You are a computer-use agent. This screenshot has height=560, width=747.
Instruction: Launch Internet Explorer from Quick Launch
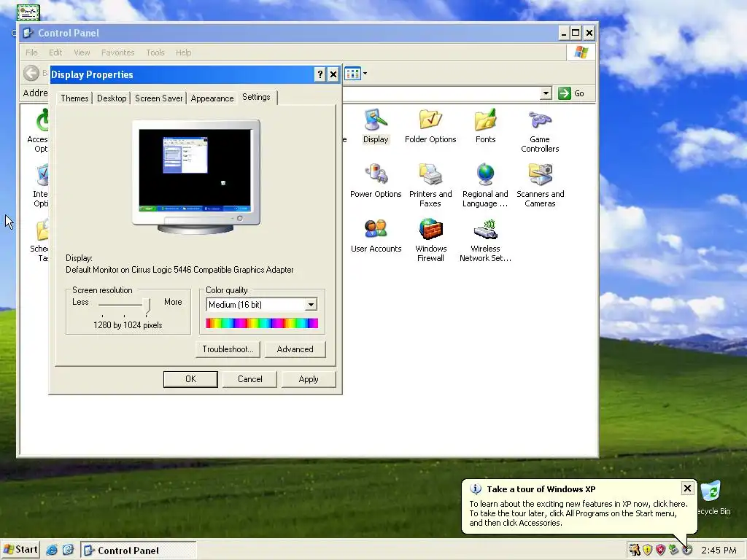click(52, 550)
